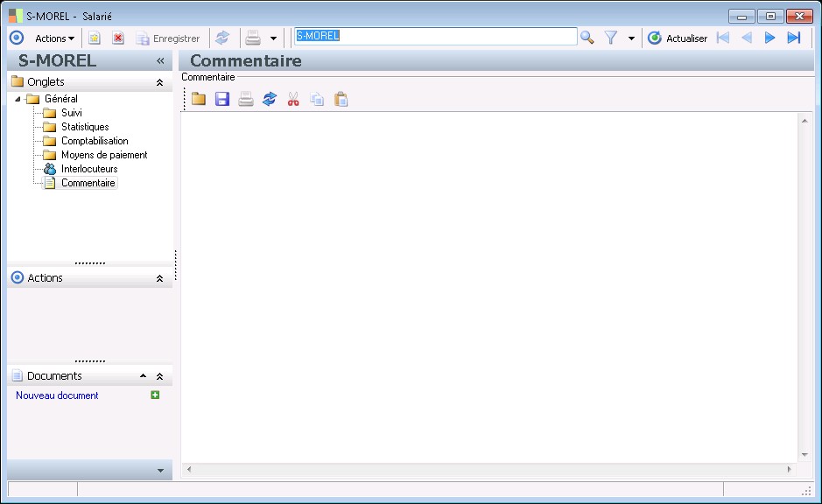Collapse the Général tree node
Image resolution: width=822 pixels, height=504 pixels.
18,99
